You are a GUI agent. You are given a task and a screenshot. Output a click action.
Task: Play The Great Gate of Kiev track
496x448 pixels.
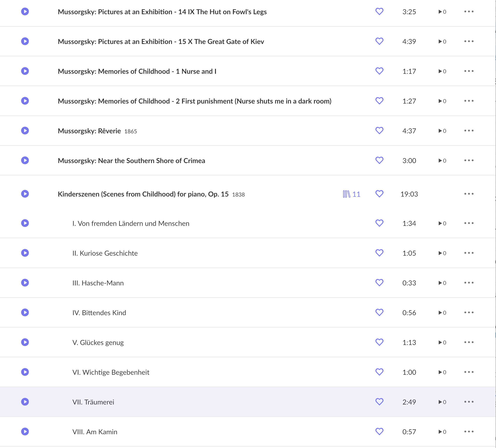[25, 41]
